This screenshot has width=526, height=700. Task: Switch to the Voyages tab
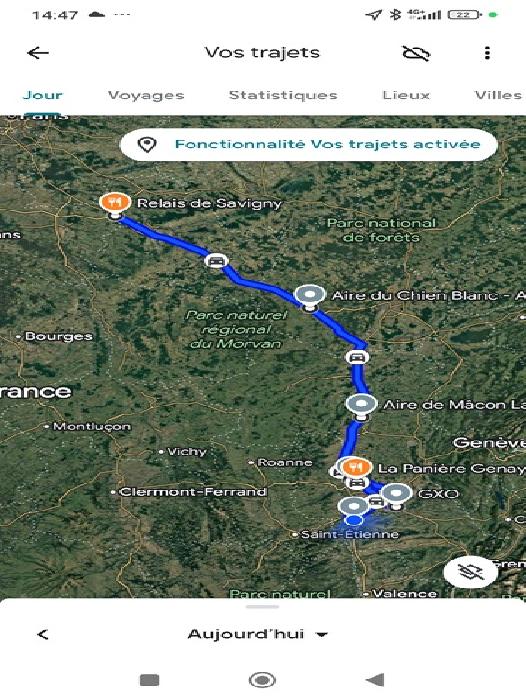pos(146,96)
